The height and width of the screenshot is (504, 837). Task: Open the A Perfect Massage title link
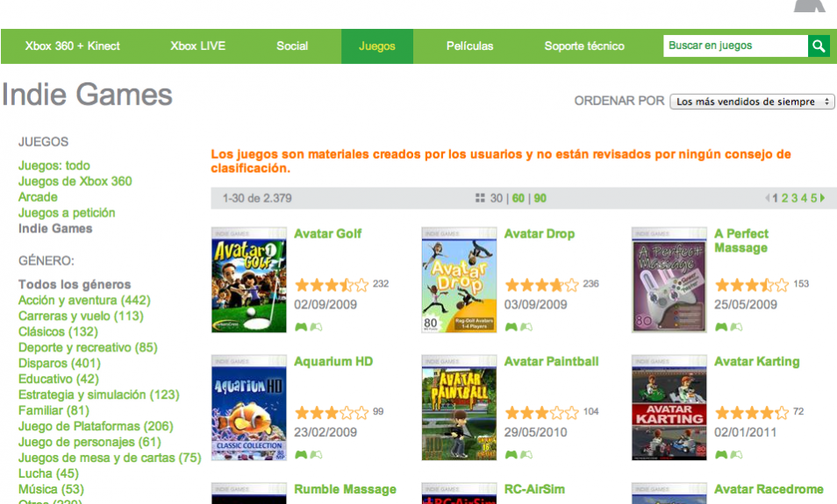741,240
